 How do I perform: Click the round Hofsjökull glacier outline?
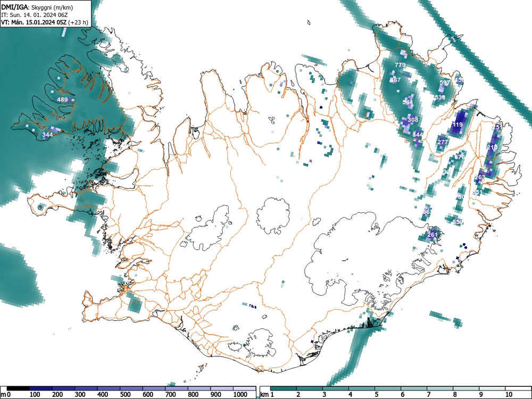coord(273,217)
